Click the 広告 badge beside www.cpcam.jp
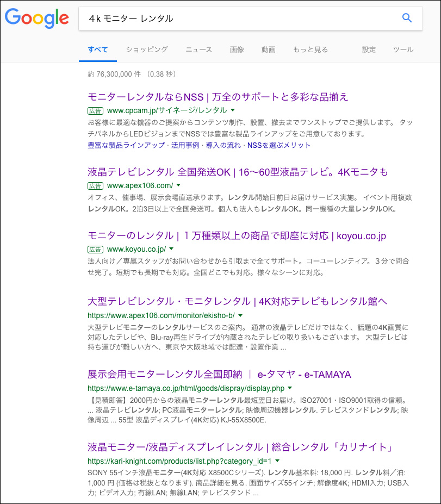441x504 pixels. click(x=95, y=111)
